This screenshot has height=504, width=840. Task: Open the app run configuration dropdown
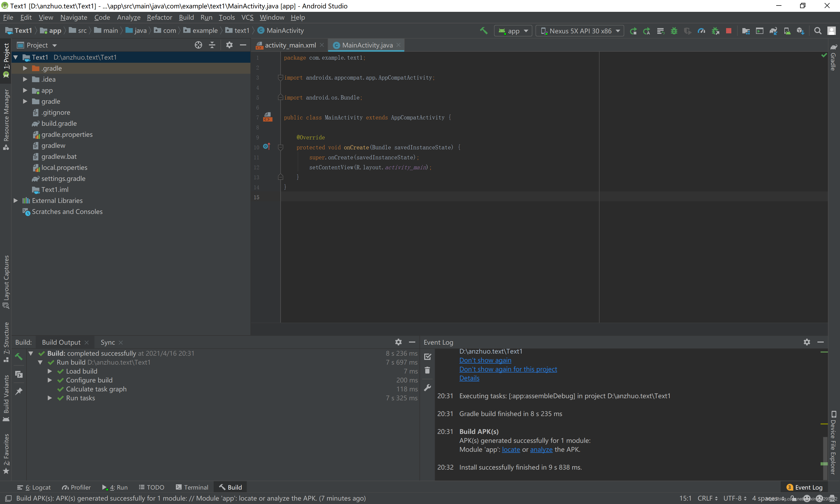point(513,31)
